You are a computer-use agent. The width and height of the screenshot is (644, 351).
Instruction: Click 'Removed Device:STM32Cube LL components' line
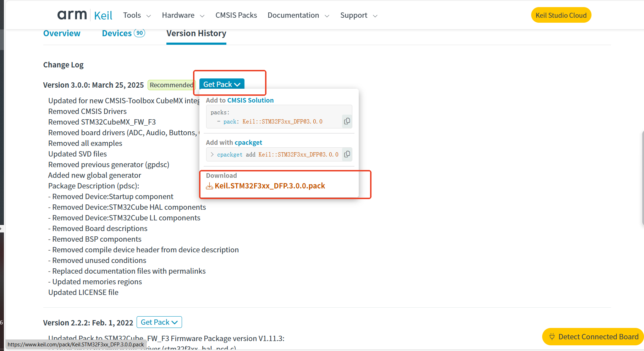click(124, 218)
